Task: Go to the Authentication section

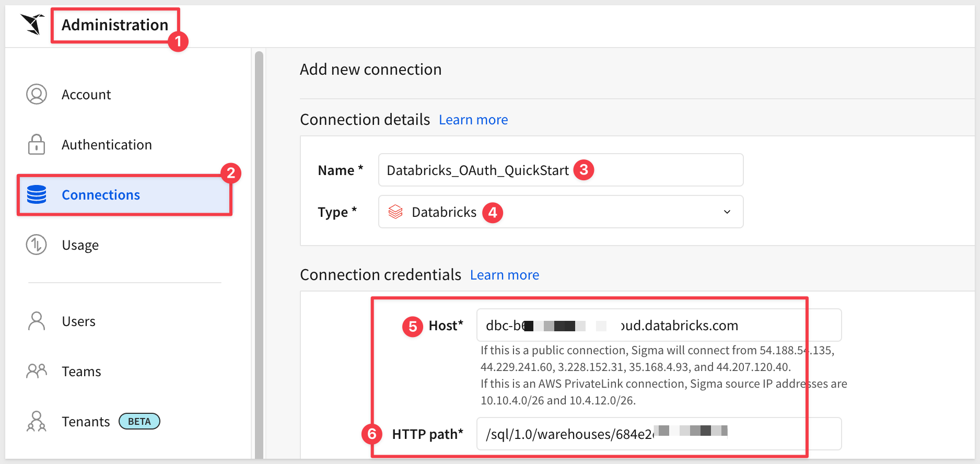Action: [107, 145]
